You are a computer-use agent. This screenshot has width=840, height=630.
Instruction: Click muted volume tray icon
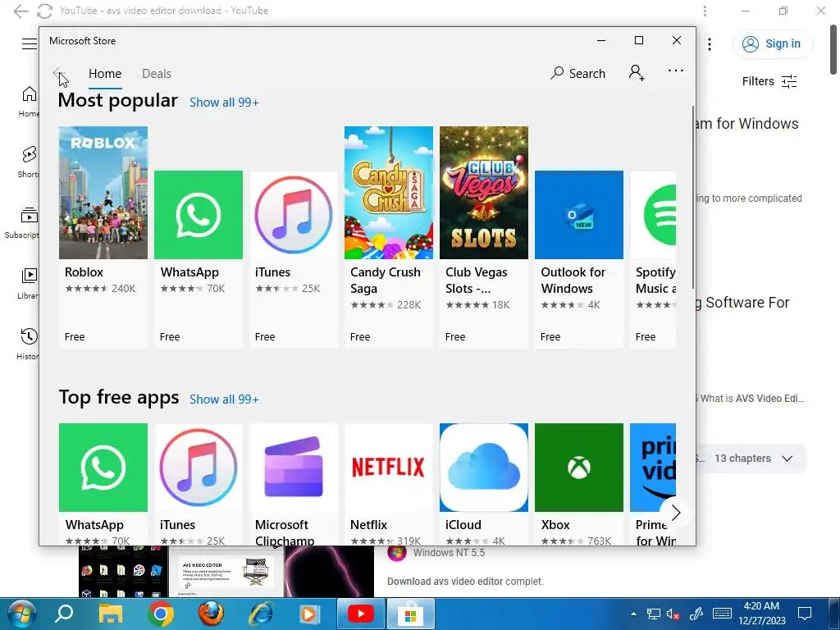(673, 614)
